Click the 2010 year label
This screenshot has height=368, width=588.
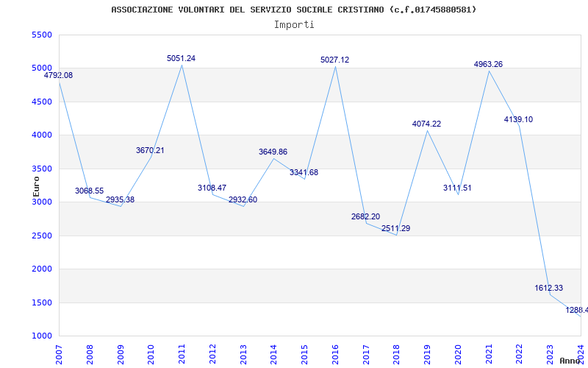click(151, 355)
